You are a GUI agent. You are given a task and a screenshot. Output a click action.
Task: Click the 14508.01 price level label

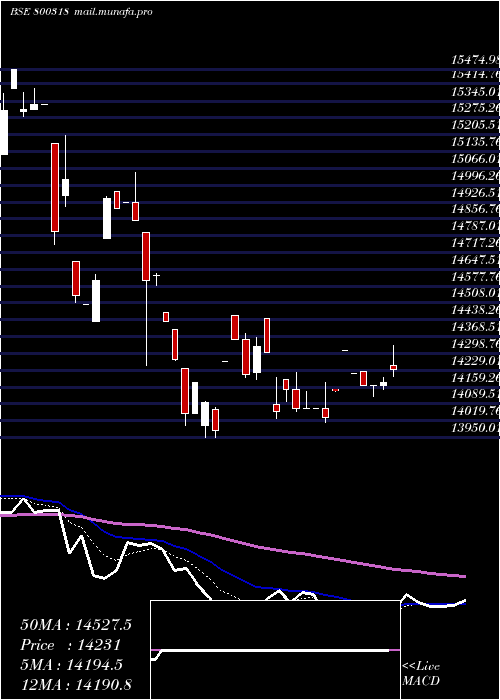[475, 293]
